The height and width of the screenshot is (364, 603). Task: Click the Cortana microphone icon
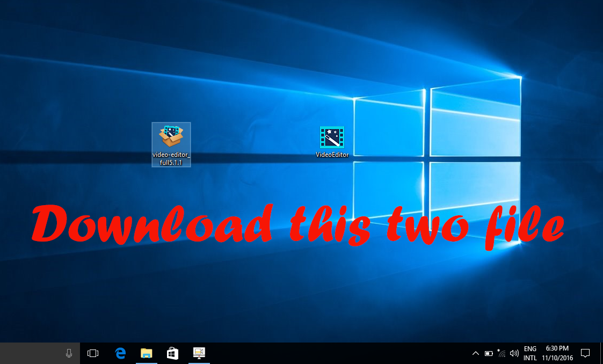(x=69, y=353)
